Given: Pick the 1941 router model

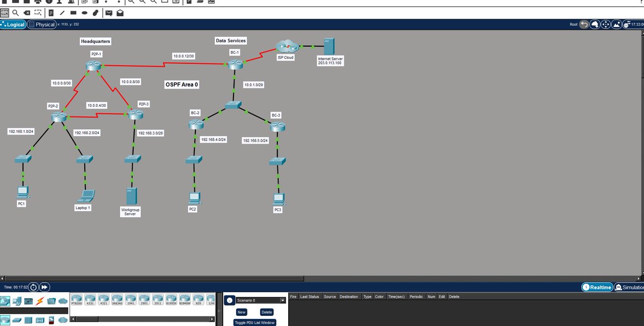Looking at the screenshot, I should click(131, 300).
